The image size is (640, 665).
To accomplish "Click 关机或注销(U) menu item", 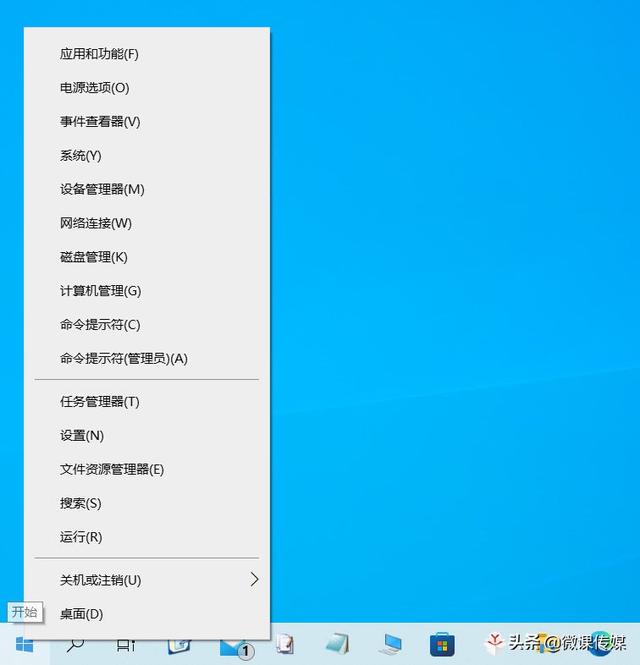I will (147, 580).
